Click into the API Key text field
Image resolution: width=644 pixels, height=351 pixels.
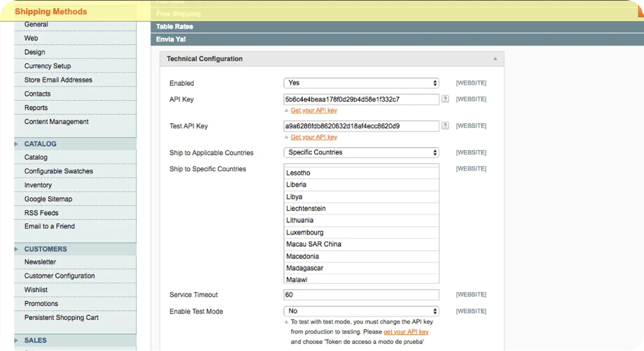click(361, 99)
